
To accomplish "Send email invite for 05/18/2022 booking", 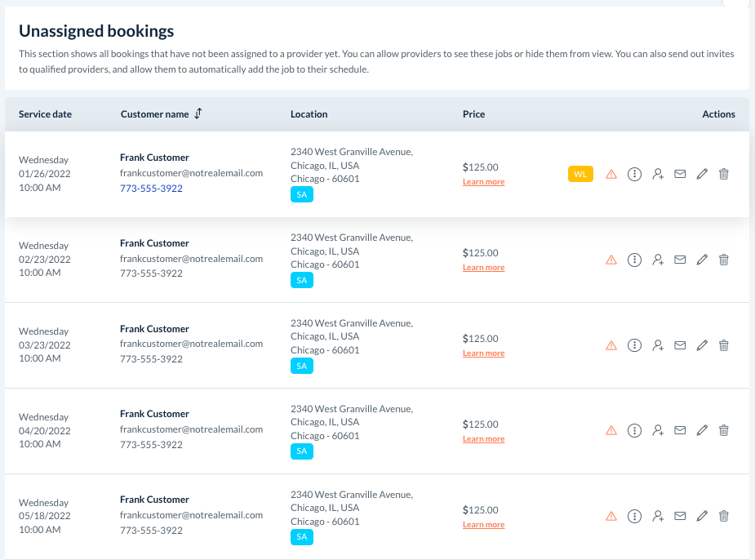I will tap(680, 516).
